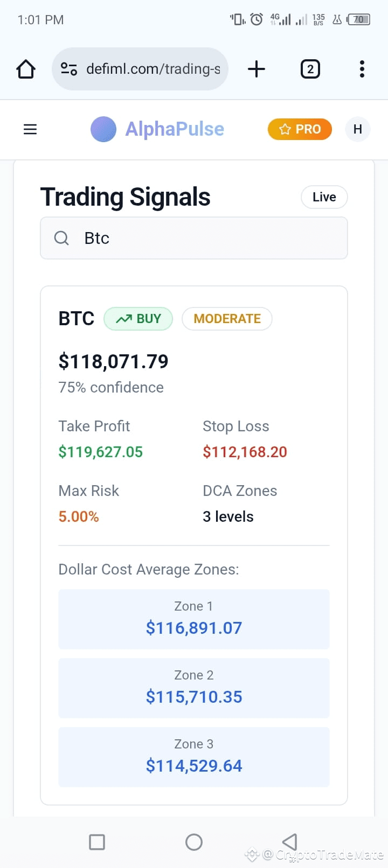
Task: Click the MODERATE risk badge
Action: 227,319
